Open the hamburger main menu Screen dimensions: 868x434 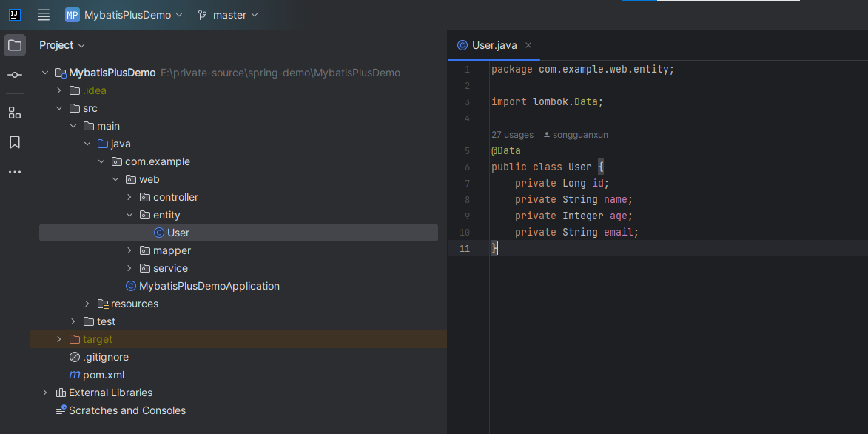tap(44, 15)
